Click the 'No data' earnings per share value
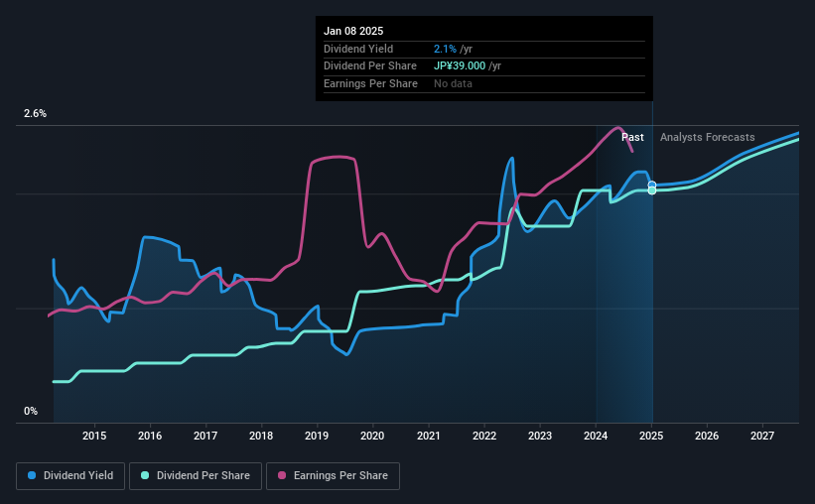 pyautogui.click(x=453, y=83)
